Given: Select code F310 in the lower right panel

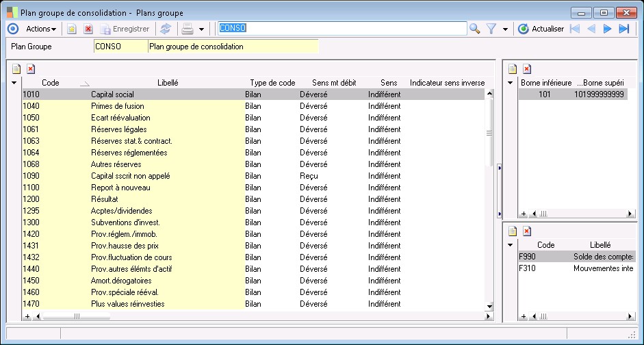Looking at the screenshot, I should point(528,268).
